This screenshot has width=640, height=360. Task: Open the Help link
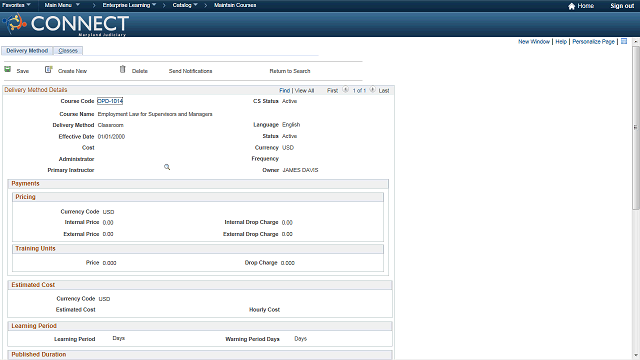point(561,42)
